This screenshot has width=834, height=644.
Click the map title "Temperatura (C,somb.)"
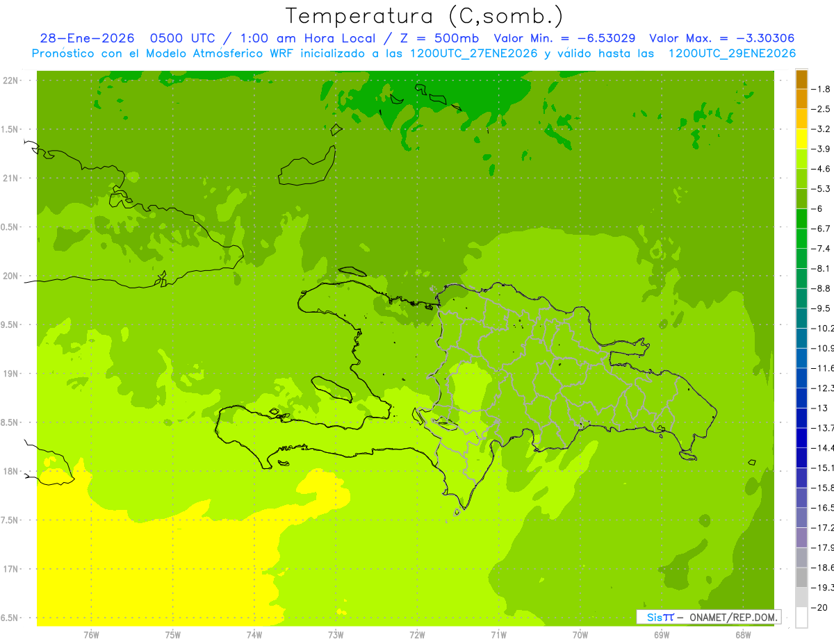coord(424,15)
